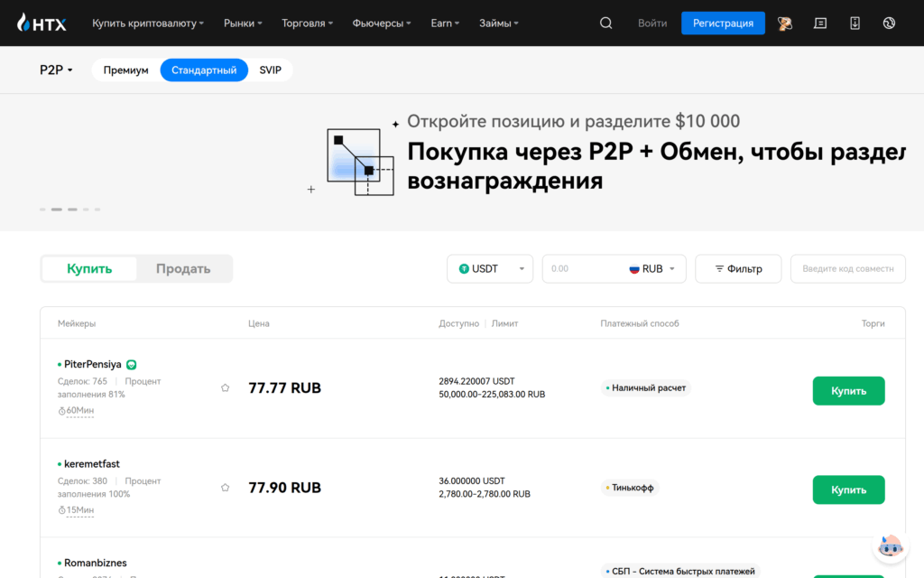Switch to the SVIP tab
The width and height of the screenshot is (924, 578).
point(271,70)
